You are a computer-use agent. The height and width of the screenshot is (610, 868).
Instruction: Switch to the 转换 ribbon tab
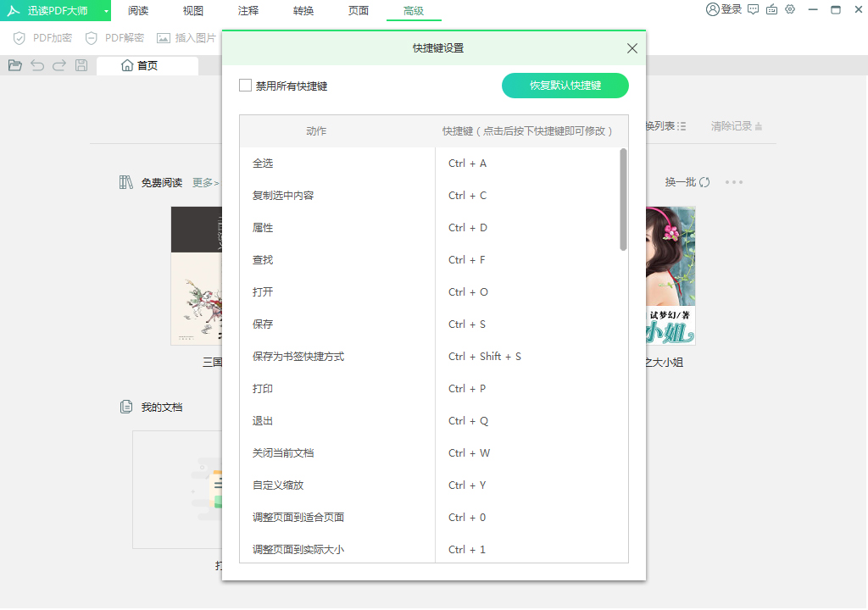[x=303, y=11]
